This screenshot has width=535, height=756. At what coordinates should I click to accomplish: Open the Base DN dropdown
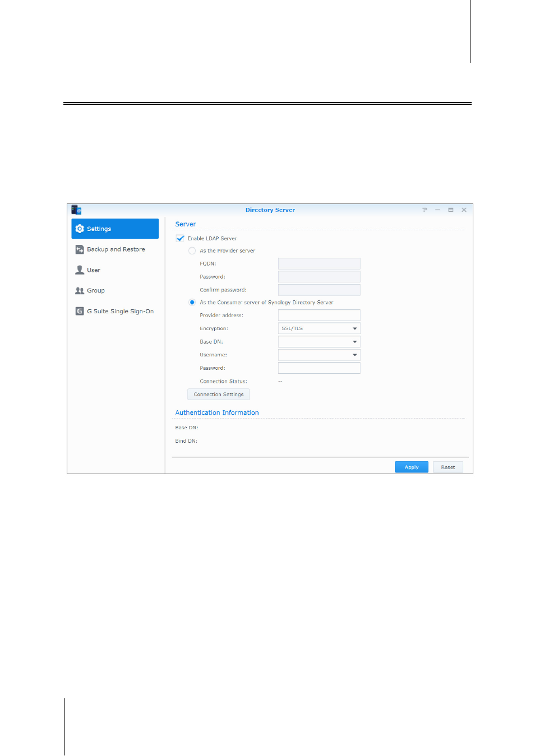pos(319,342)
